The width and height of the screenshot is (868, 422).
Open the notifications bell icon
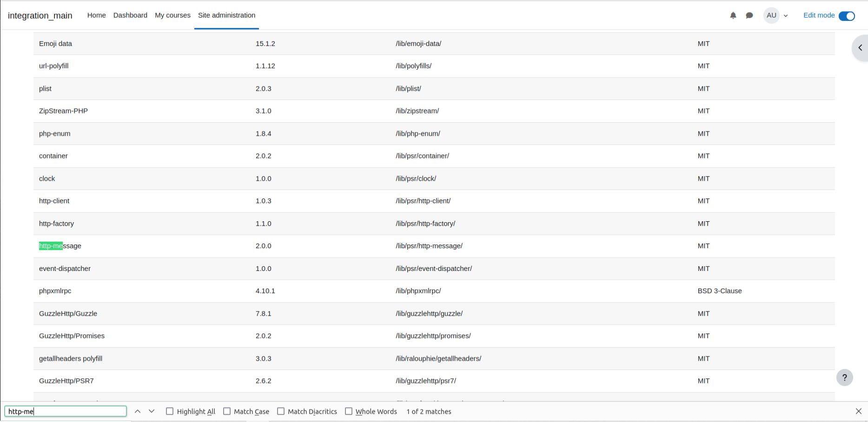[733, 15]
